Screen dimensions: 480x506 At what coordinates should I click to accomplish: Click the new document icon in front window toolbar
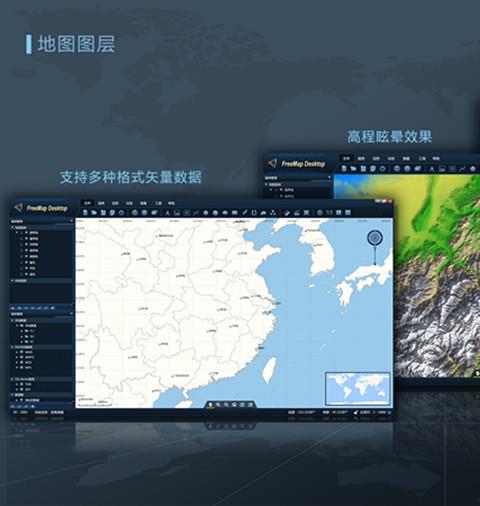[x=85, y=212]
